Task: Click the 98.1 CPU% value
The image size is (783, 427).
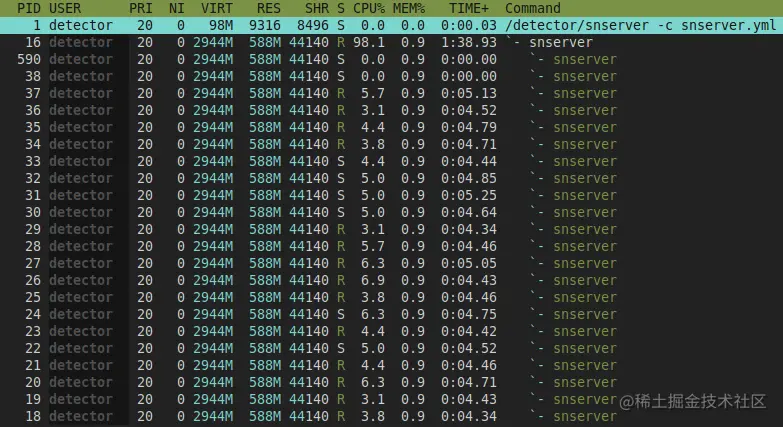Action: click(369, 42)
